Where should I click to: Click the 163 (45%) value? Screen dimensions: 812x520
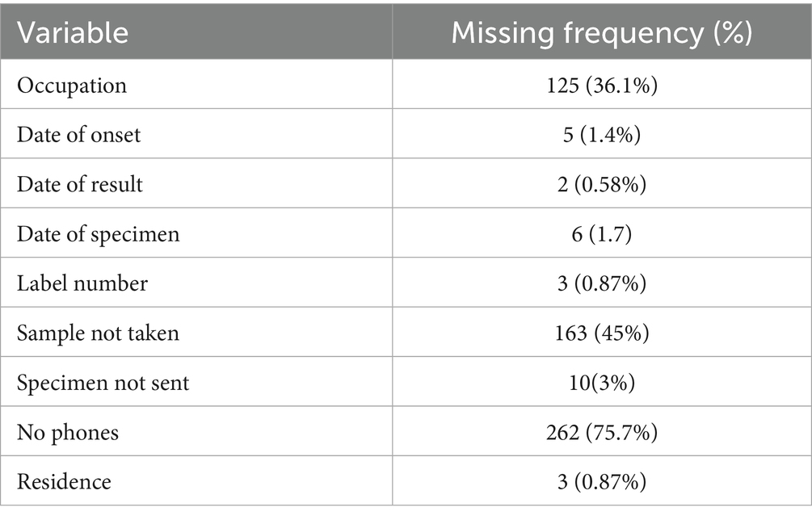click(x=602, y=333)
